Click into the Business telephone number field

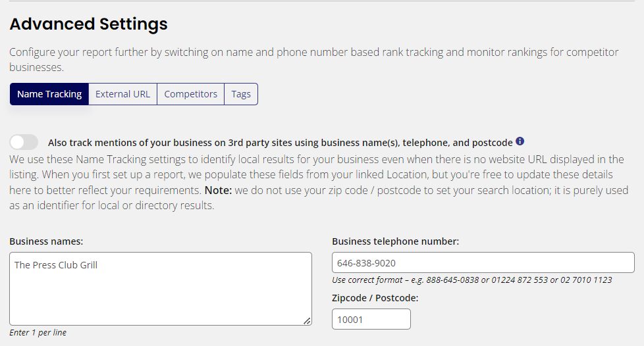(x=483, y=262)
